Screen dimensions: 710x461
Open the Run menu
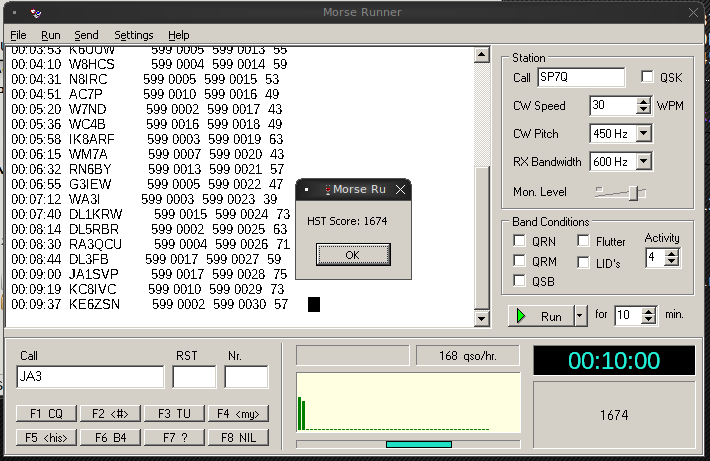click(51, 35)
